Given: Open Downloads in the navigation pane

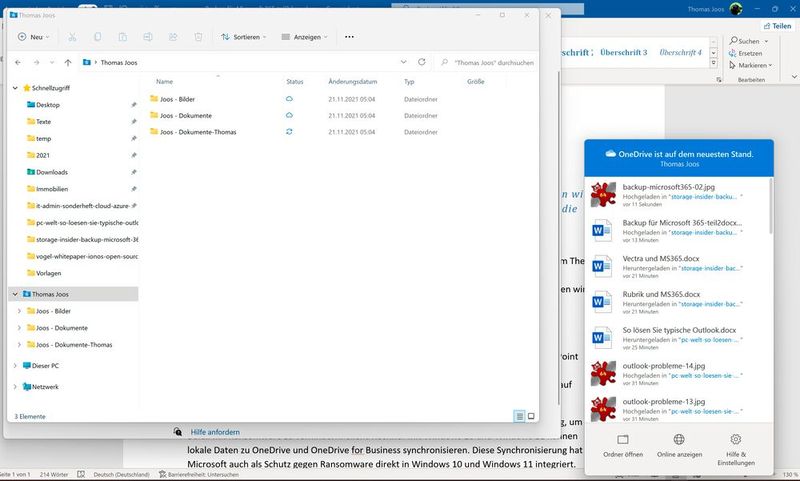Looking at the screenshot, I should 52,172.
